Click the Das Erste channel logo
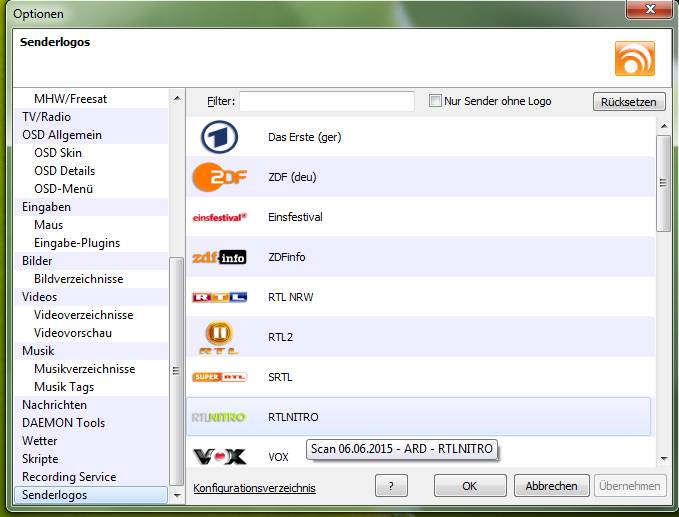The image size is (679, 517). (x=219, y=137)
